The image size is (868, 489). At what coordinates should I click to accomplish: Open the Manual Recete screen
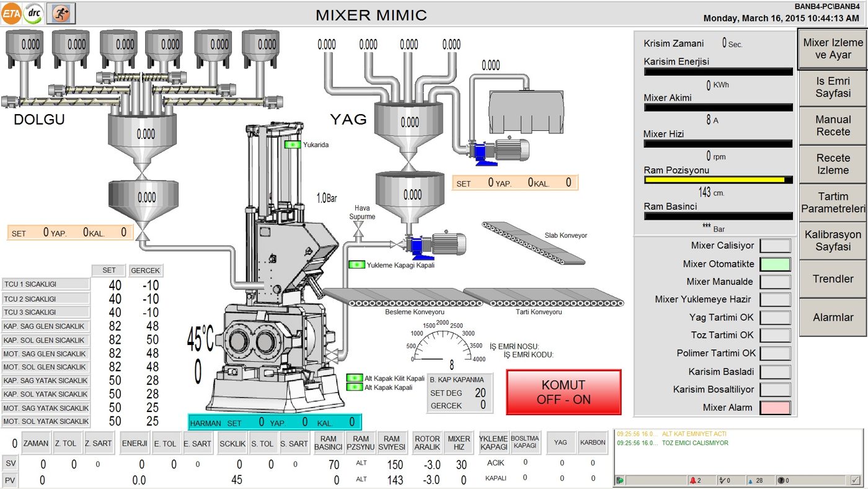(x=833, y=125)
